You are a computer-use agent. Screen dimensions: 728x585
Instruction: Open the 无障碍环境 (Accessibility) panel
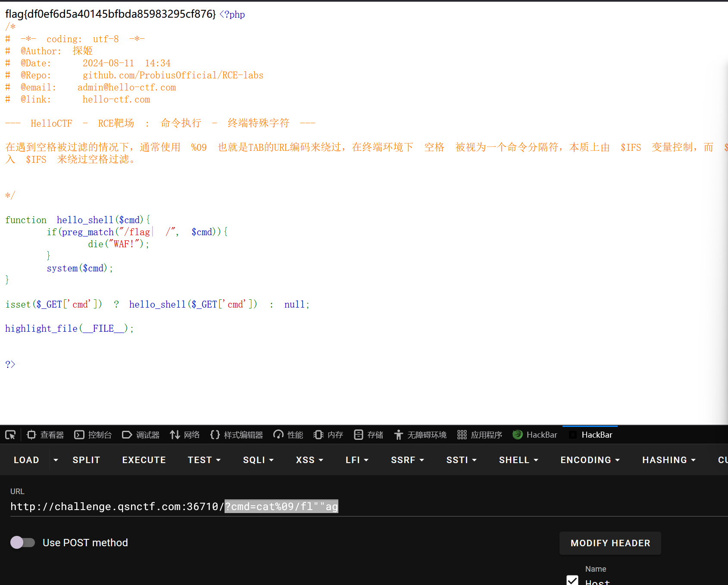pos(420,434)
